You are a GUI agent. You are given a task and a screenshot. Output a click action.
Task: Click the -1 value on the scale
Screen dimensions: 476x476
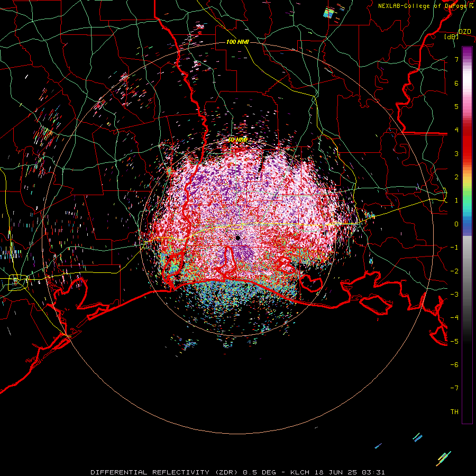454,248
